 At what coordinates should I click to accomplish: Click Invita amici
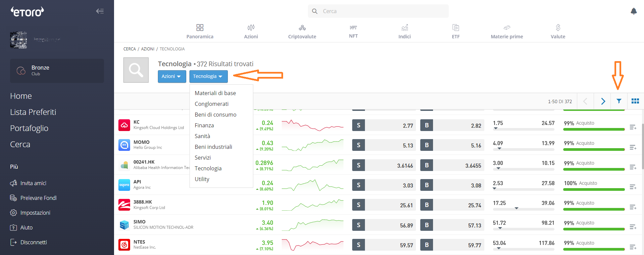tap(28, 183)
